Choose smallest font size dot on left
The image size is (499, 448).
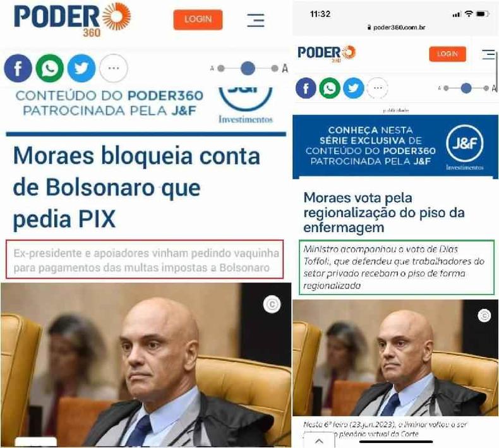tap(221, 68)
